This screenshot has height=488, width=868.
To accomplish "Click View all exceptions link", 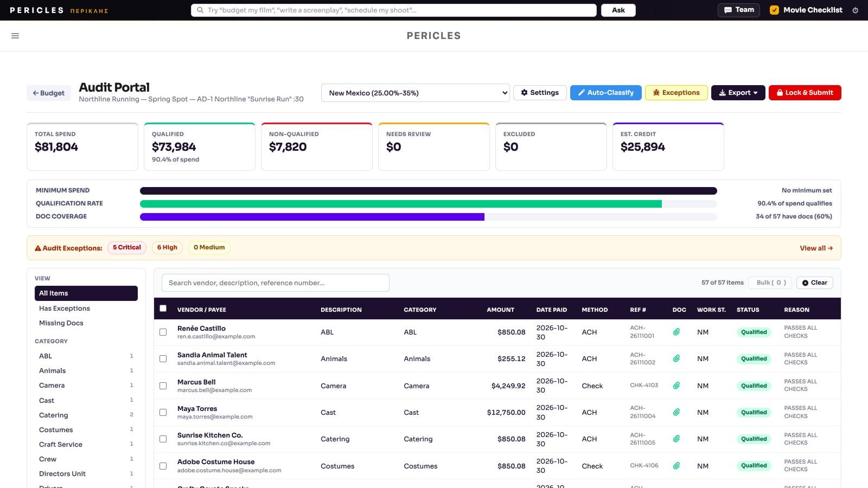I will [816, 248].
